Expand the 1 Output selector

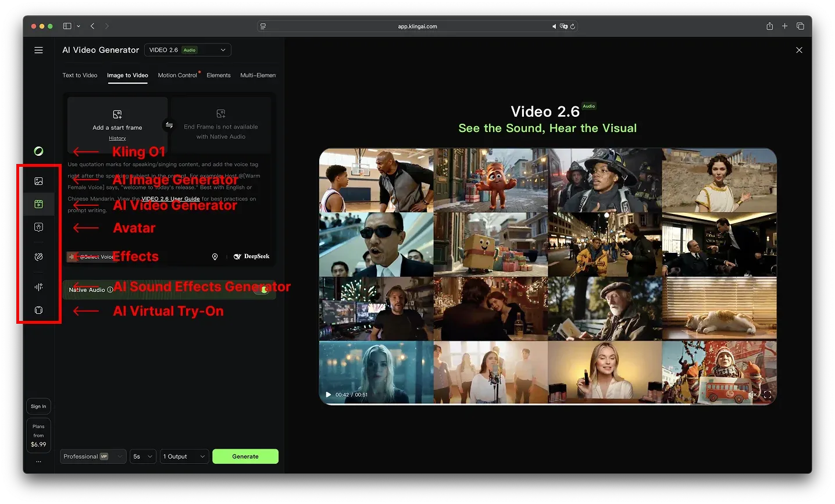[184, 456]
